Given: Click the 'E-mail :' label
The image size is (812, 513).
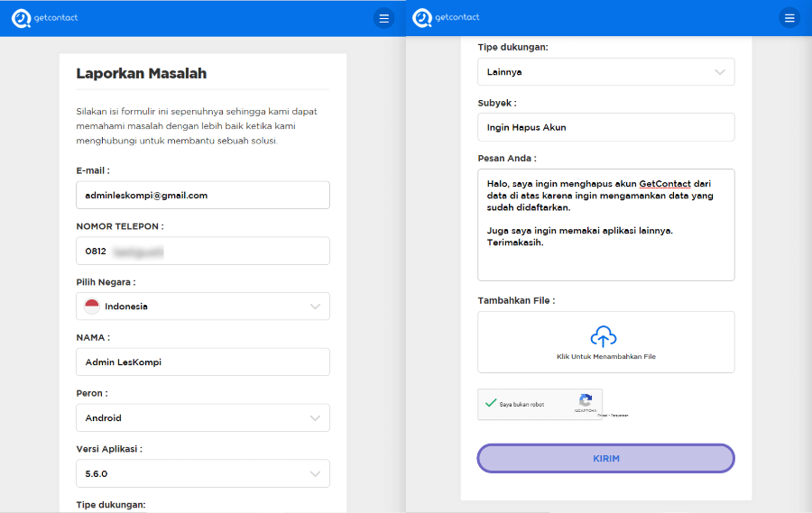Looking at the screenshot, I should point(93,170).
